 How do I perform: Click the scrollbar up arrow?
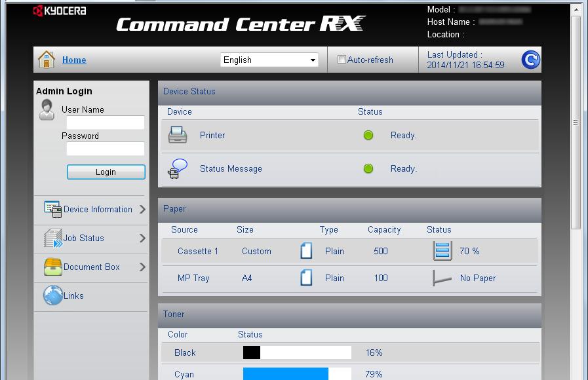pos(576,9)
